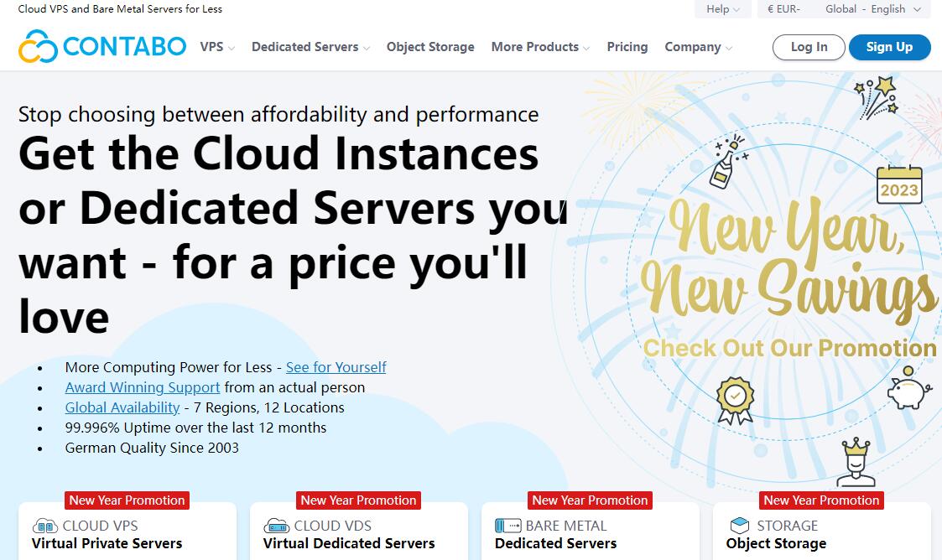Click the Log In button
The width and height of the screenshot is (942, 560).
809,47
